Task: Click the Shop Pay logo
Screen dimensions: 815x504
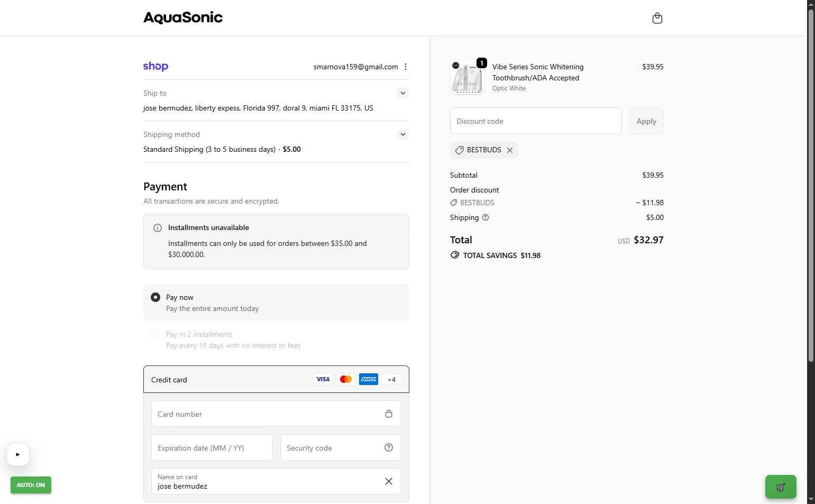Action: point(155,66)
